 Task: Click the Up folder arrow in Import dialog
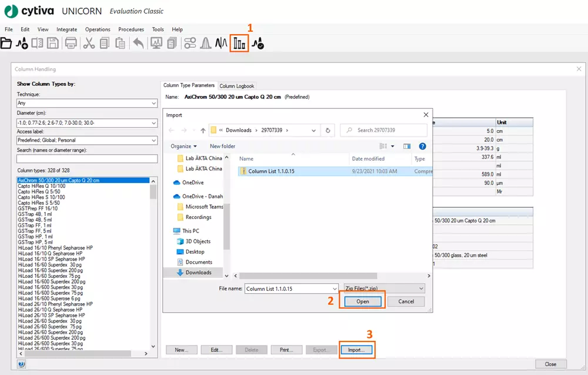203,130
